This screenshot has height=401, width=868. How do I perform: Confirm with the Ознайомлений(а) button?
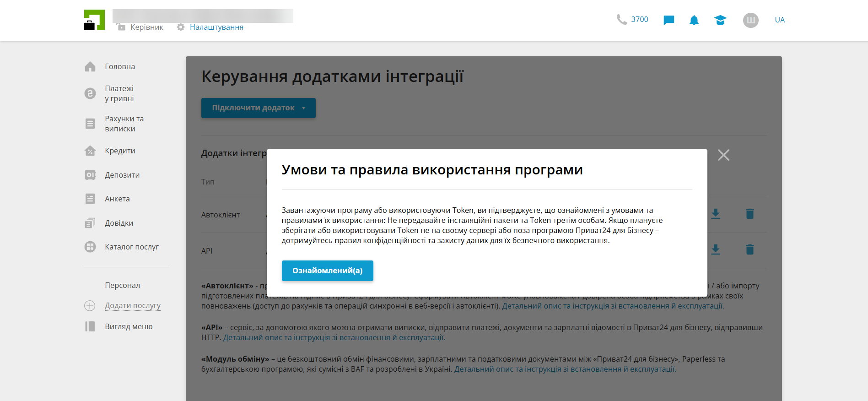pos(328,271)
